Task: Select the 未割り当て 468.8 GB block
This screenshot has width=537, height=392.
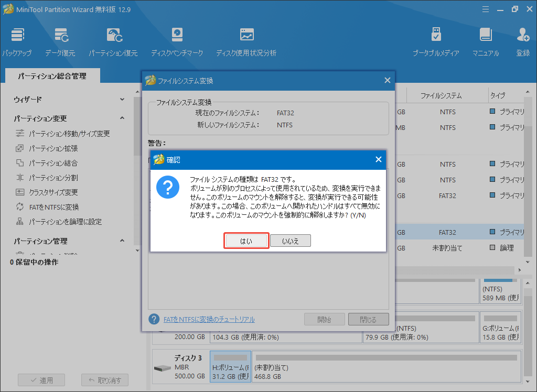Action: pyautogui.click(x=386, y=366)
